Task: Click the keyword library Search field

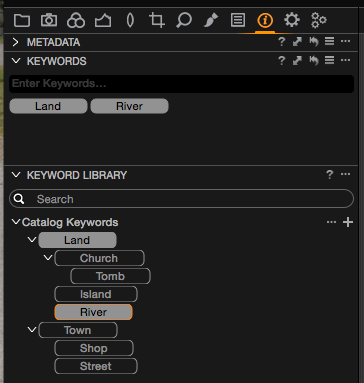Action: pos(181,199)
